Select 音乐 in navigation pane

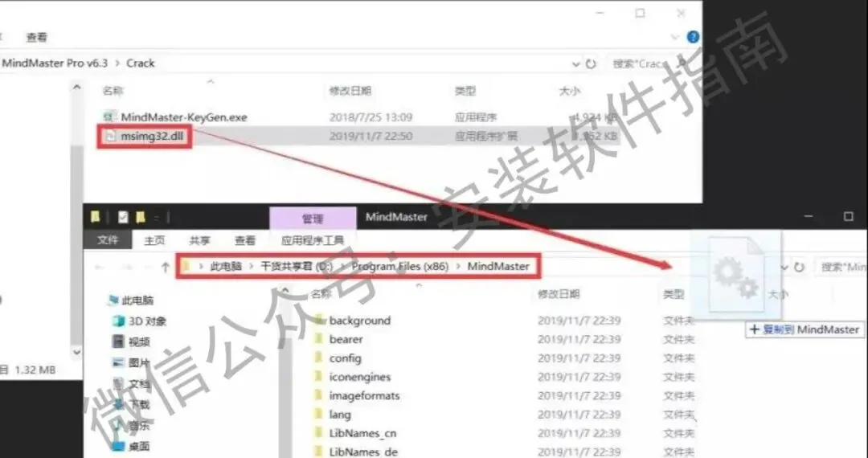click(139, 425)
